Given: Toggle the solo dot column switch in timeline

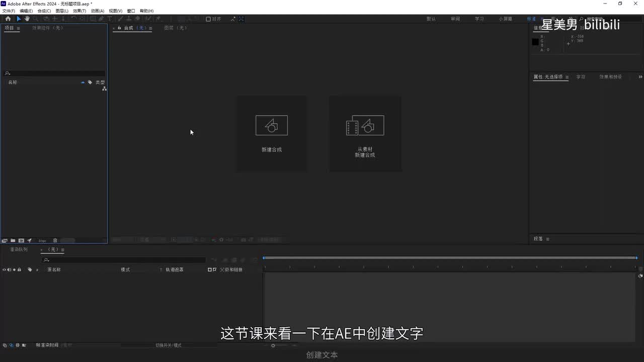Looking at the screenshot, I should click(14, 269).
